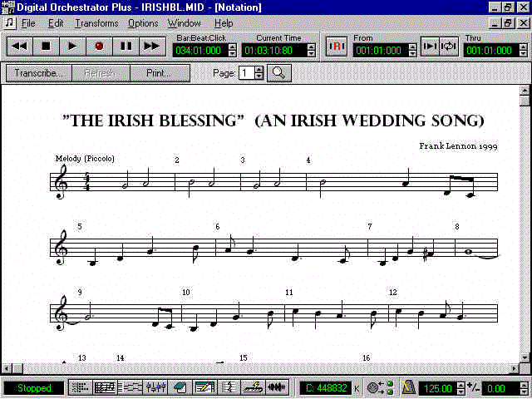Click the Melody (Piccolo) track label
This screenshot has height=399, width=532.
pyautogui.click(x=85, y=159)
